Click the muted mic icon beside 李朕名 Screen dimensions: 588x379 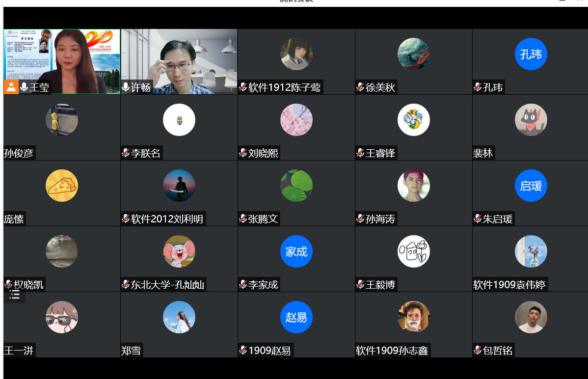[126, 153]
